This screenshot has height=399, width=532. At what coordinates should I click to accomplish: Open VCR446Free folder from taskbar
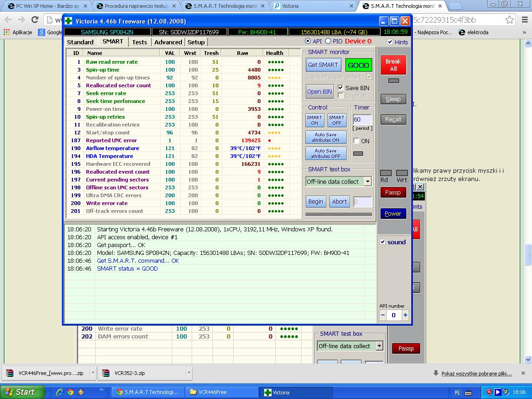(222, 392)
